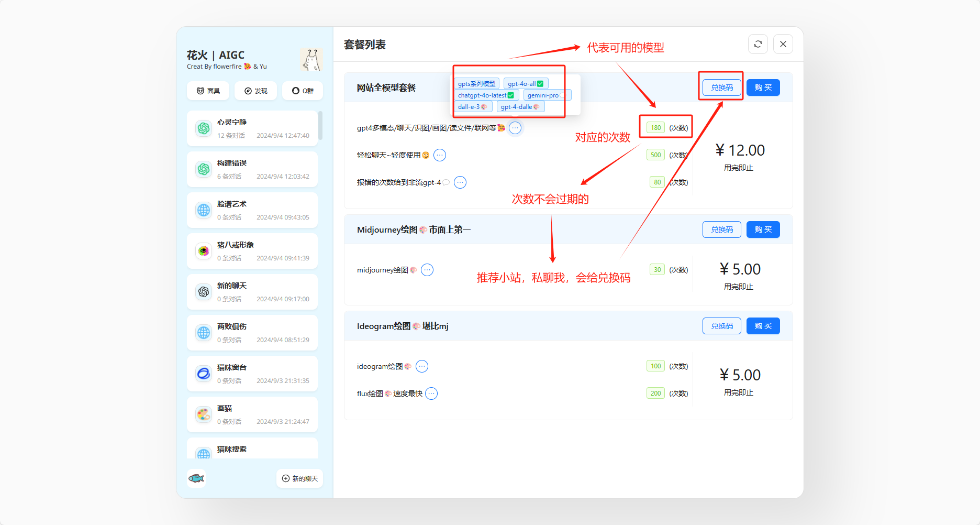Expand models via ellipsis beside midjourney绘图

(x=427, y=270)
